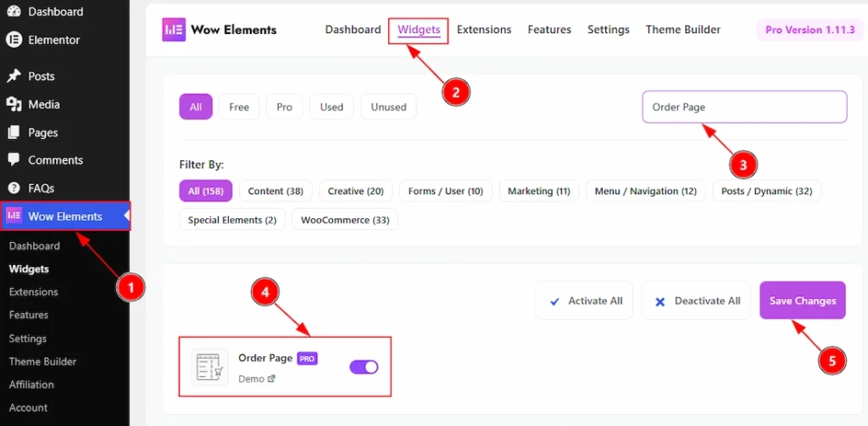This screenshot has width=868, height=426.
Task: Click the Dashboard gauge icon in WordPress sidebar
Action: point(14,11)
